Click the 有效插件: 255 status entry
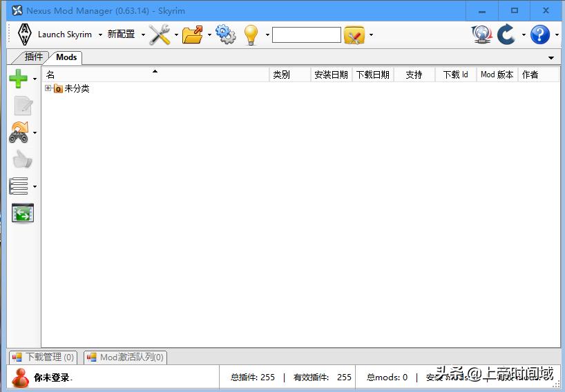Screen dimensions: 565x392 (x=323, y=378)
